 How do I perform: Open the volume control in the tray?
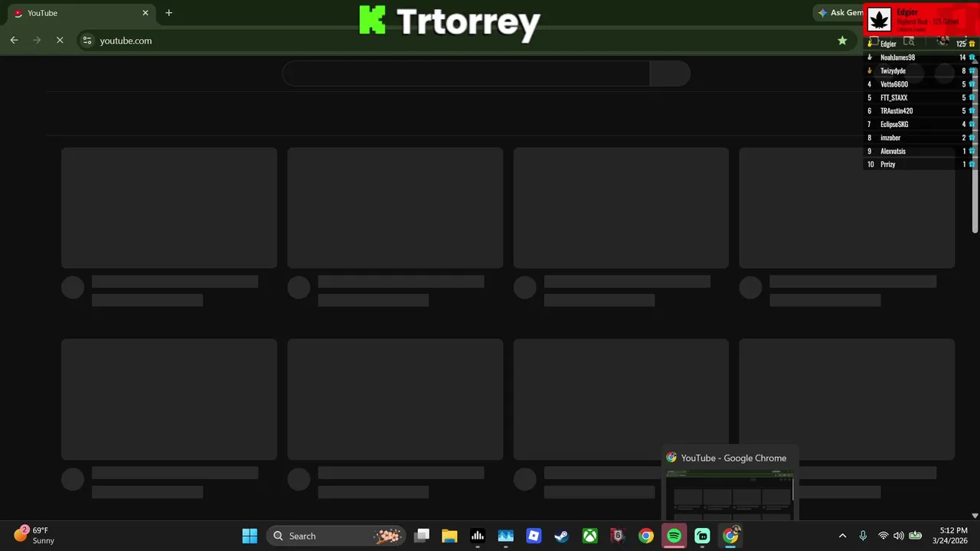899,536
